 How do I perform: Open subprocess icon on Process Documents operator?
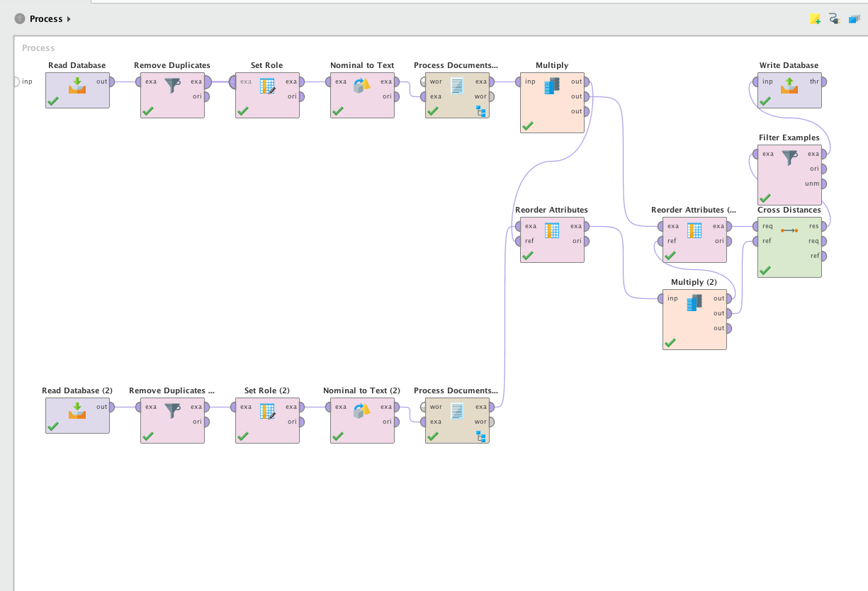click(x=481, y=111)
